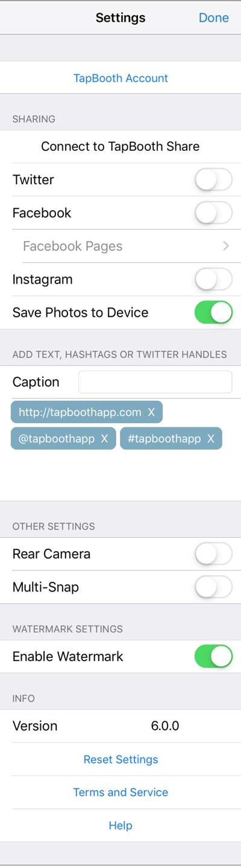This screenshot has width=241, height=868.
Task: Turn on Instagram sharing switch
Action: [213, 279]
